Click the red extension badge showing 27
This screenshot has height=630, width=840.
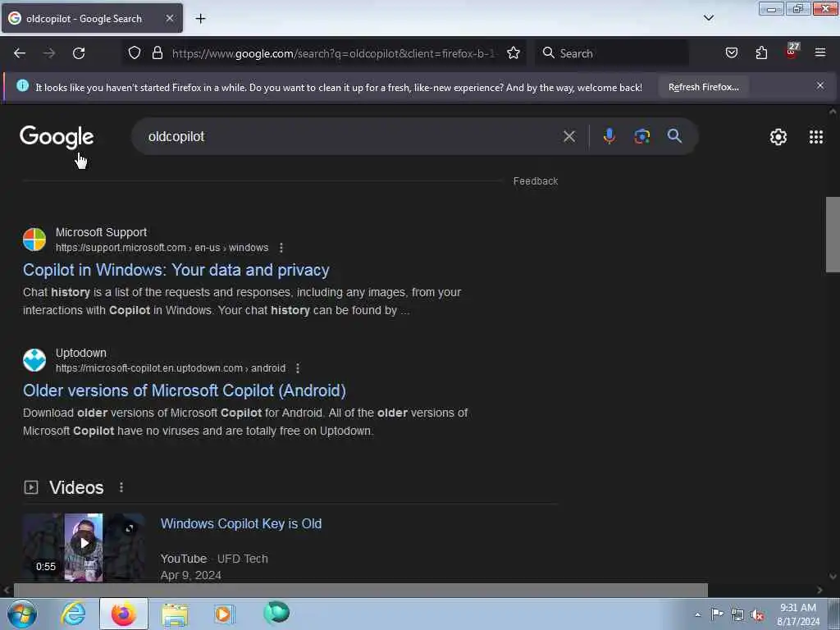pyautogui.click(x=792, y=52)
